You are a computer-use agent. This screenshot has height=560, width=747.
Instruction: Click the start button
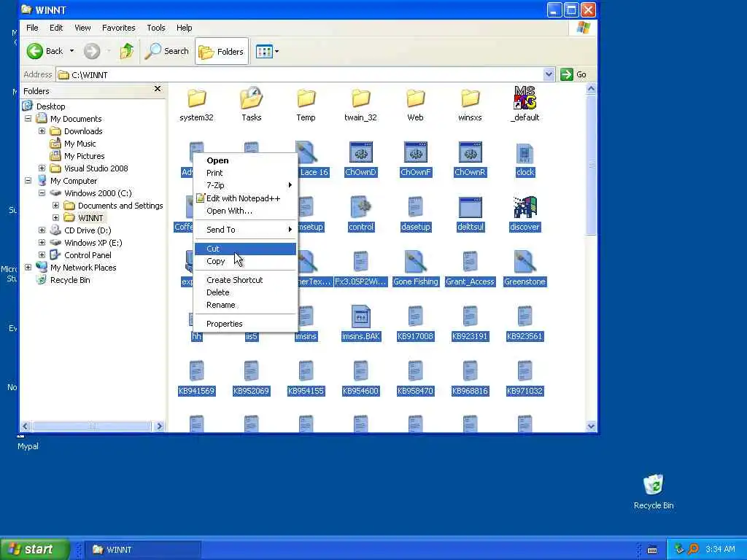pos(35,549)
